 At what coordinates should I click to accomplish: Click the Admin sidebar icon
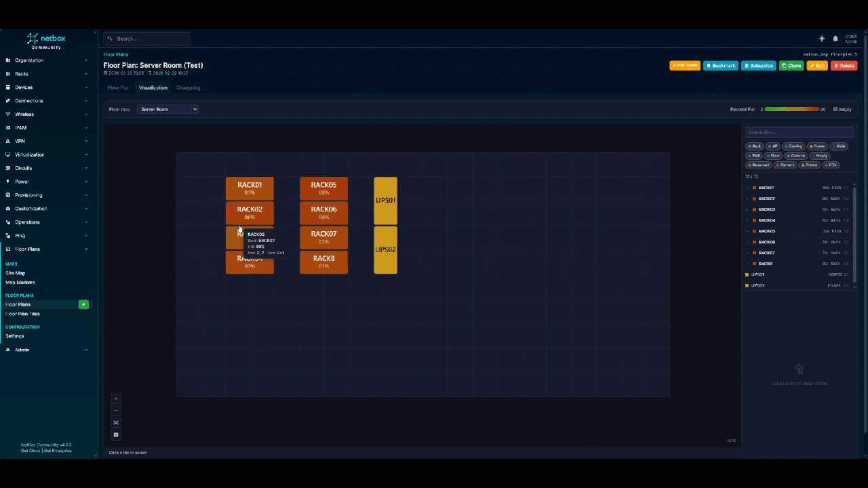click(7, 350)
